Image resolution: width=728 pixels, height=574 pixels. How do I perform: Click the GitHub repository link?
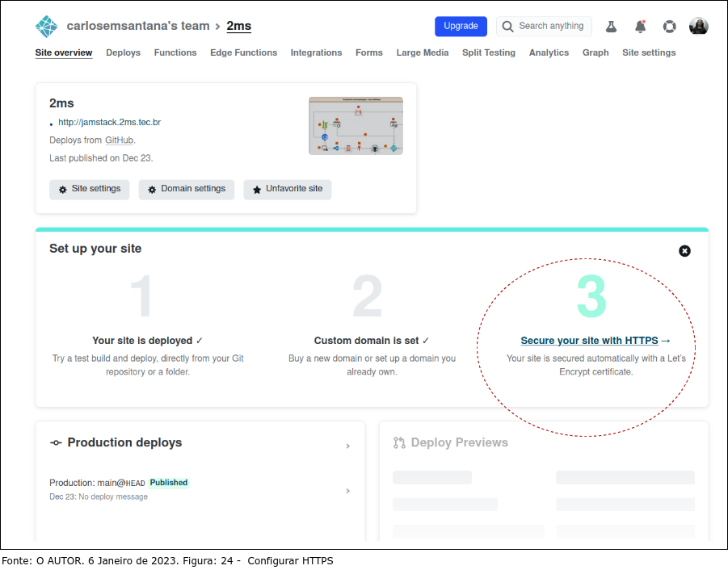tap(120, 140)
